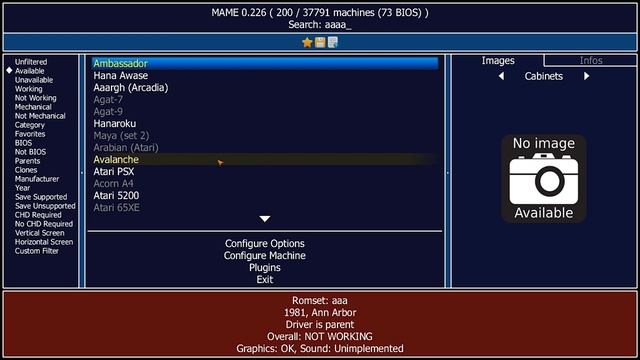The image size is (640, 360).
Task: Show next image category right arrow
Action: 586,76
